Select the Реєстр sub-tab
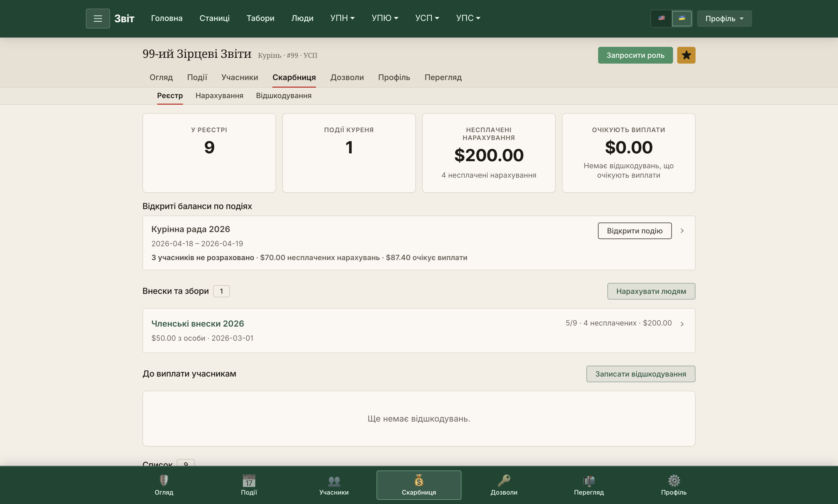 [x=170, y=96]
